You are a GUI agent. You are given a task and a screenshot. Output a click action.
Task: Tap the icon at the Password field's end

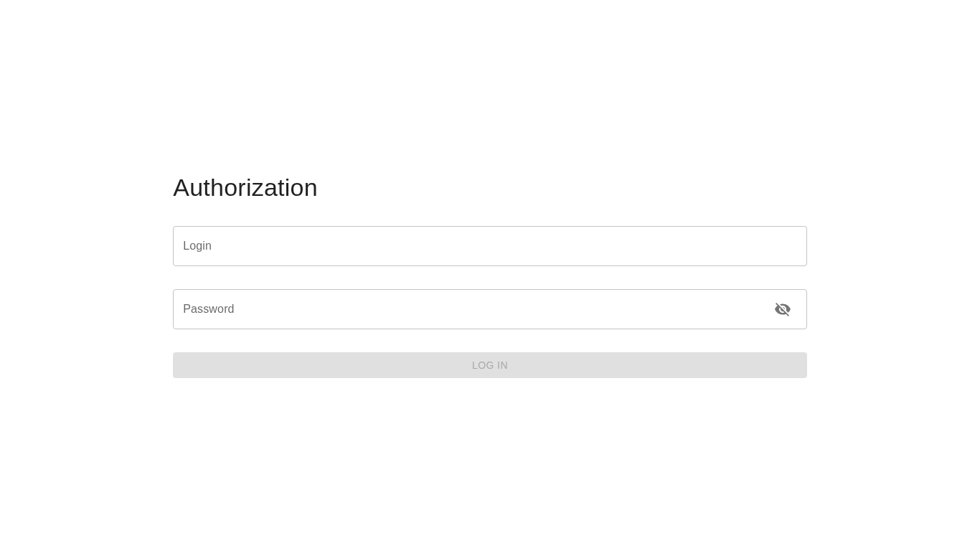click(x=782, y=309)
